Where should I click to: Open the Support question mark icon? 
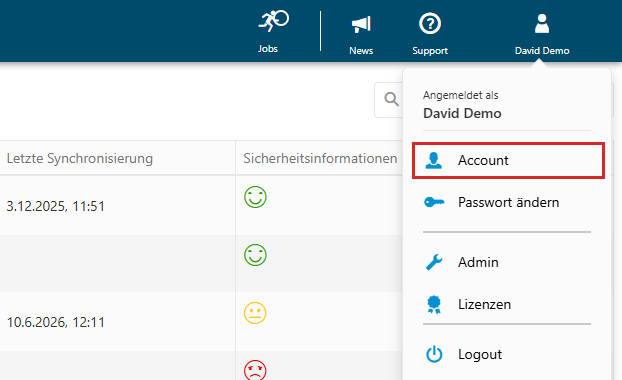point(430,24)
